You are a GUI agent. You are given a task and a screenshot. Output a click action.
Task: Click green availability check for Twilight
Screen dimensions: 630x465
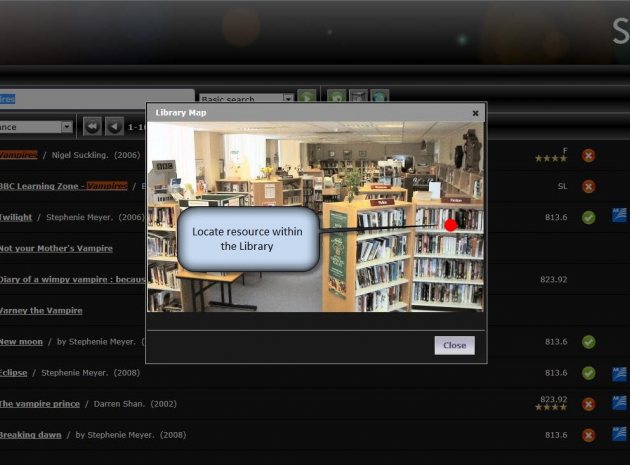[589, 217]
